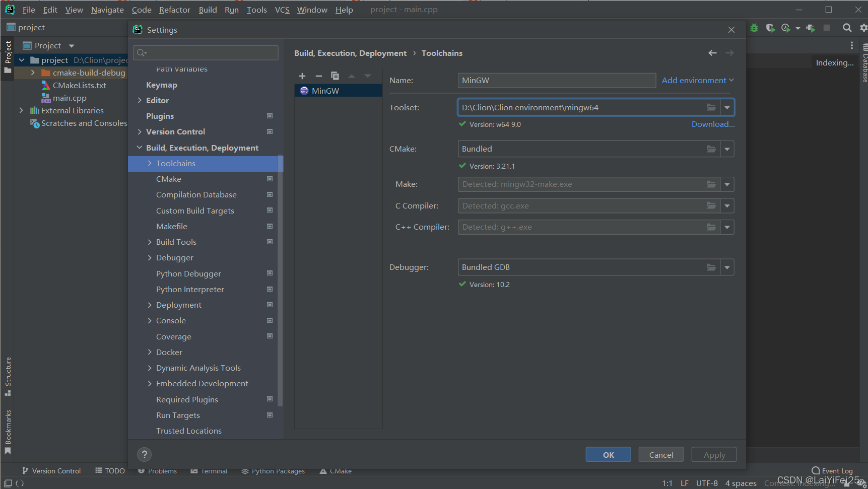Open settings help question mark
This screenshot has height=489, width=868.
(144, 455)
